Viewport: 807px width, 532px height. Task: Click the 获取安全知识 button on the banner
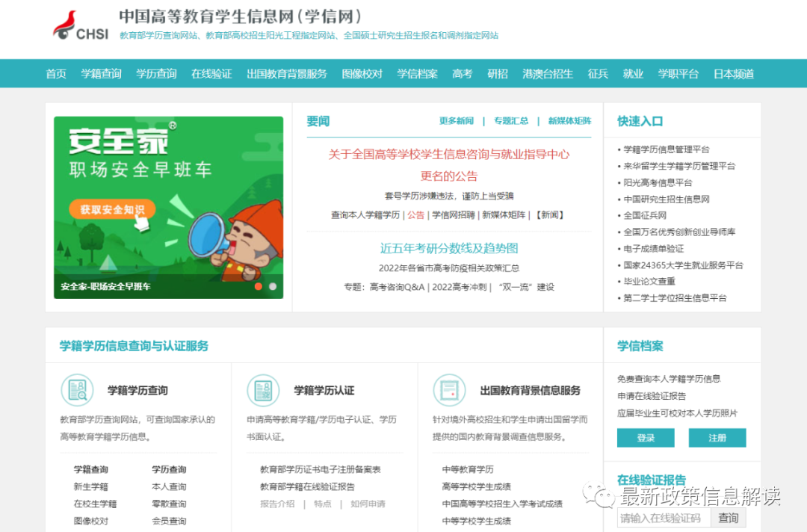click(x=111, y=210)
